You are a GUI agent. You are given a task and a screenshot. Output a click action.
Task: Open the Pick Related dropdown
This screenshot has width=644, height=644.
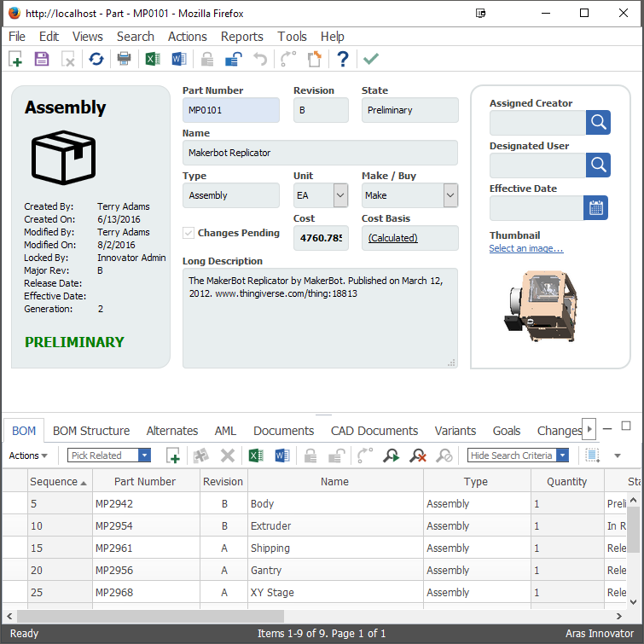pos(144,455)
